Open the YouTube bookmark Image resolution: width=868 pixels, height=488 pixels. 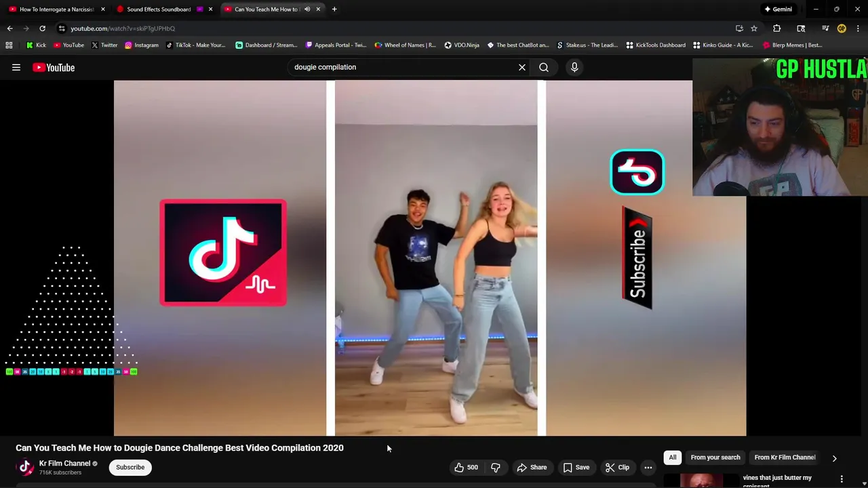68,45
